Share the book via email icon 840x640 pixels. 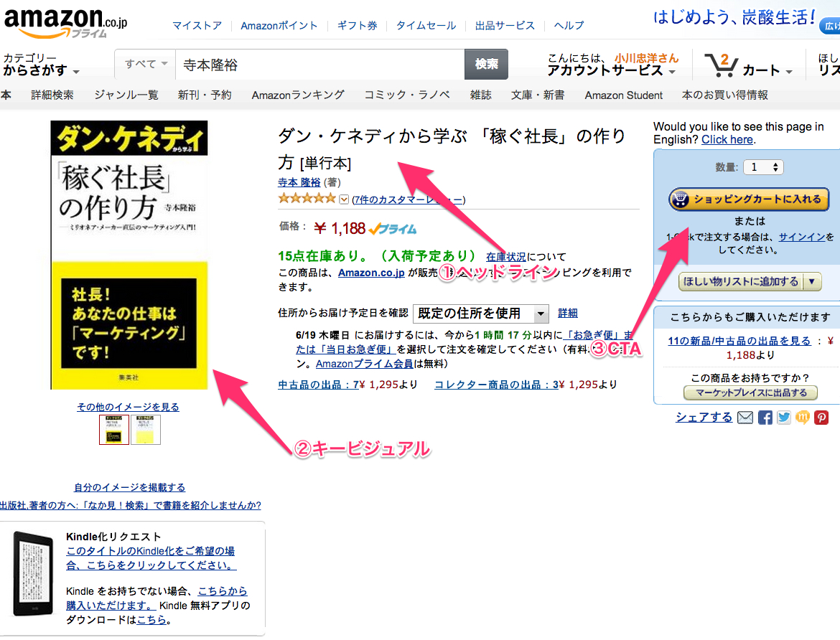745,418
